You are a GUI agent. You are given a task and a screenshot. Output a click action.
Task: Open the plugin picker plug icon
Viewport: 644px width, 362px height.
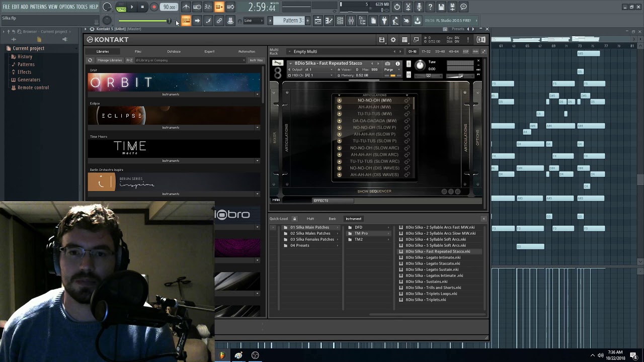(x=384, y=21)
